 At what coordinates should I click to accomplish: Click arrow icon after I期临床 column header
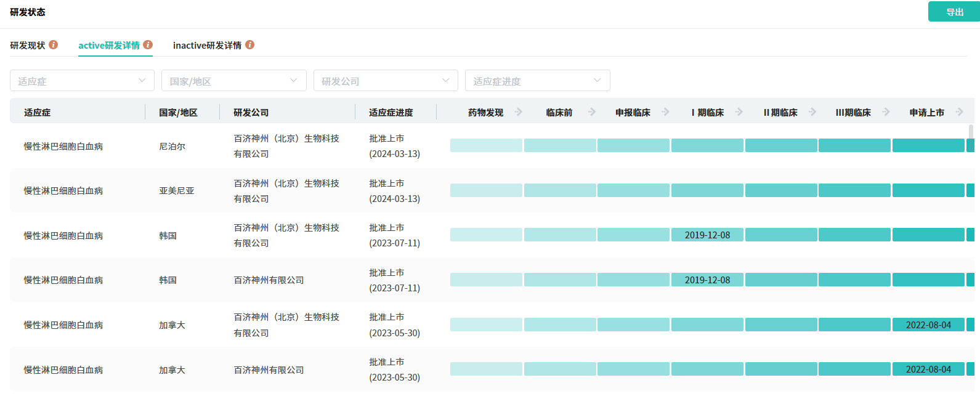(x=739, y=112)
